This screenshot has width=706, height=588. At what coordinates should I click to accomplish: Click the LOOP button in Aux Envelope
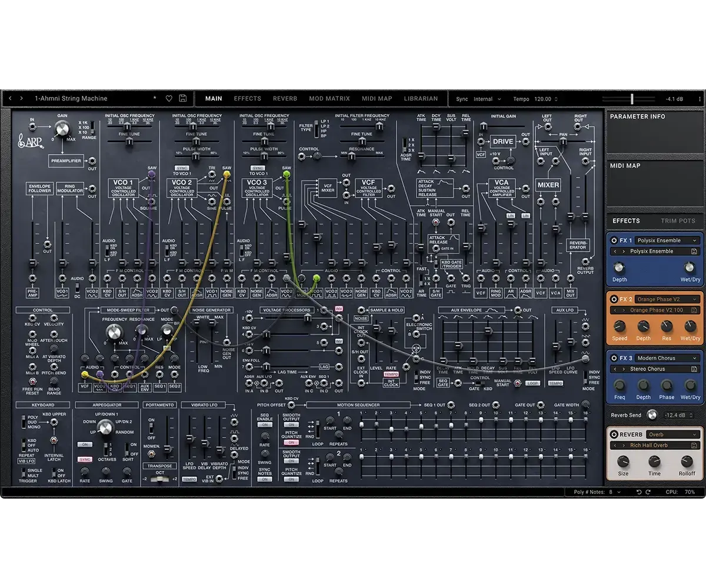coord(532,383)
